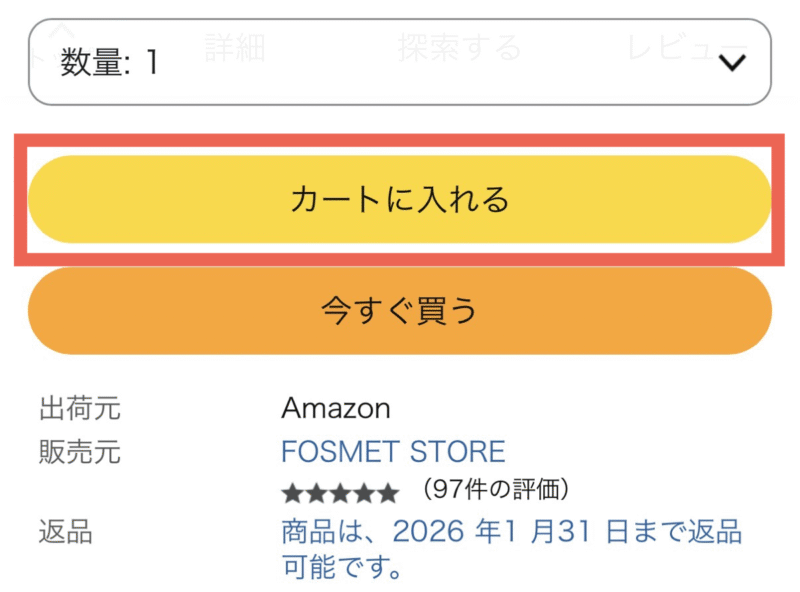Screen dimensions: 800x592
Task: Open the FOSMET STORE seller link
Action: [393, 451]
